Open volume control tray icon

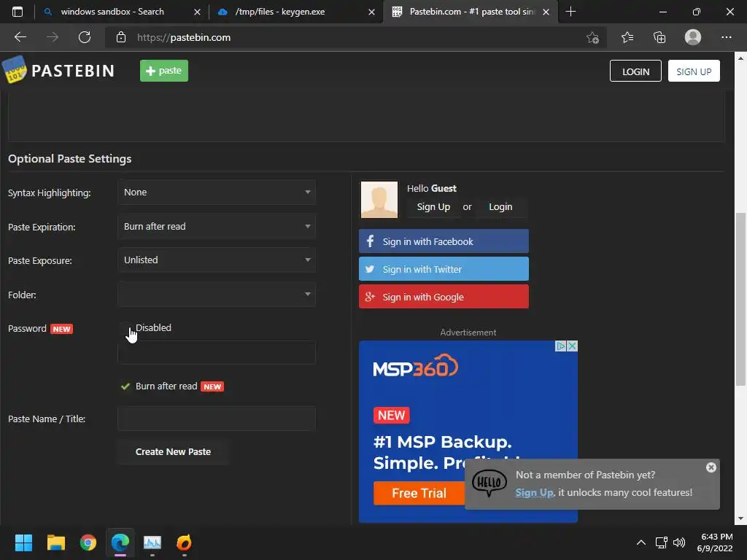pyautogui.click(x=679, y=542)
